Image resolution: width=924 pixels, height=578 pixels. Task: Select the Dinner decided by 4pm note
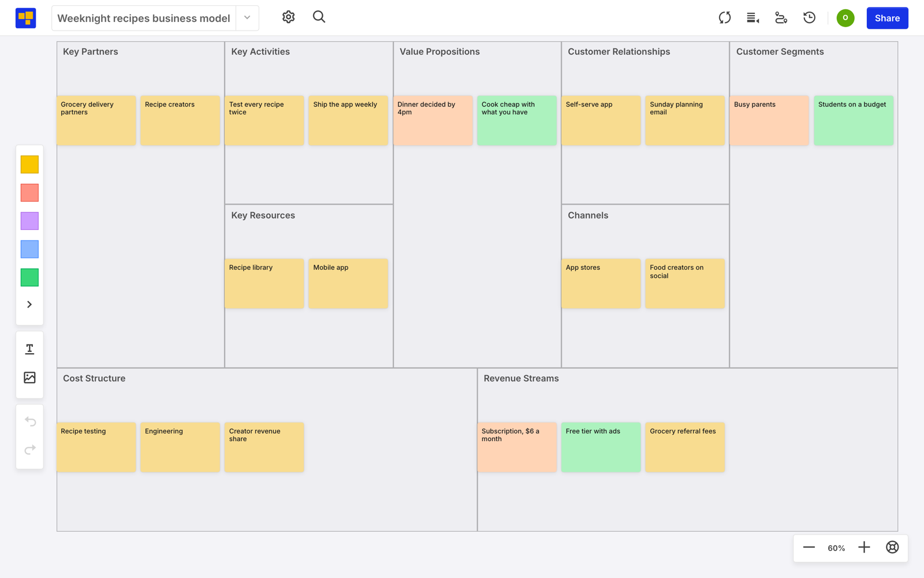point(433,120)
